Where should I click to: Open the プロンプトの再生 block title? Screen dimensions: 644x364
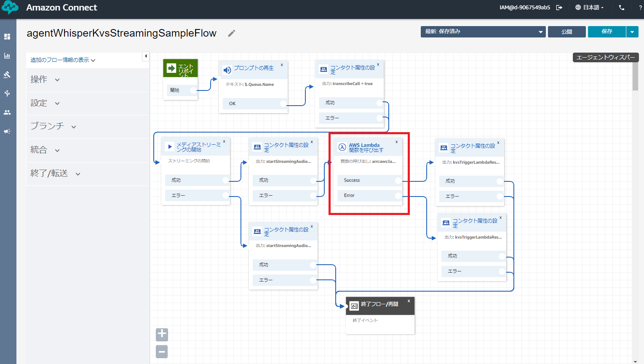(254, 68)
